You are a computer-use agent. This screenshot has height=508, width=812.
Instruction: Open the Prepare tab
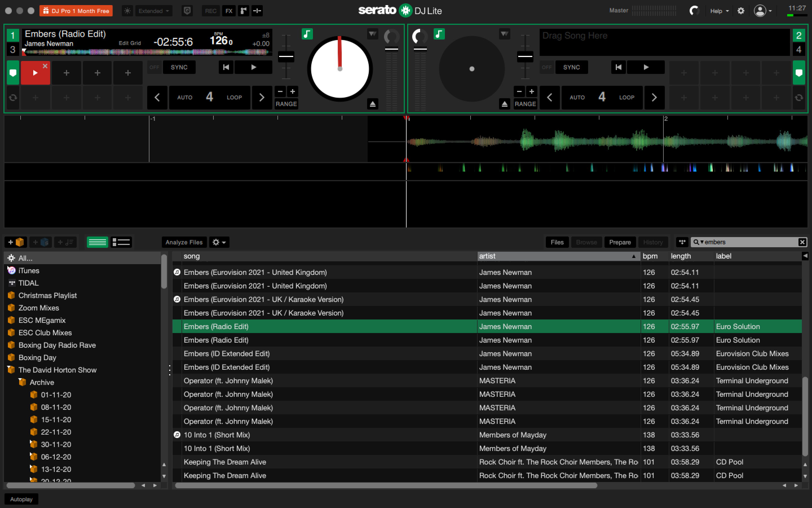pyautogui.click(x=620, y=242)
